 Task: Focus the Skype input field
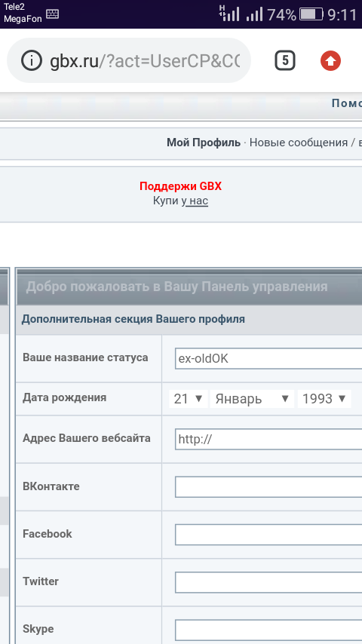click(268, 630)
